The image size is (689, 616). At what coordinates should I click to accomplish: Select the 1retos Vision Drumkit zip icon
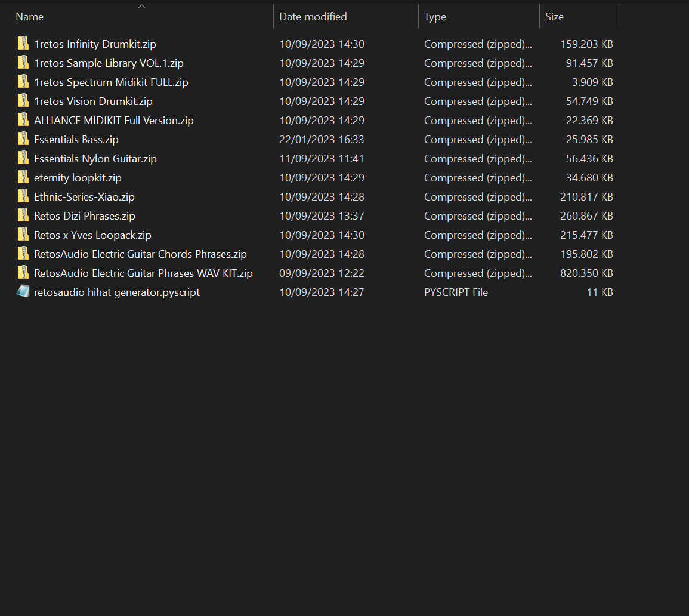tap(23, 101)
